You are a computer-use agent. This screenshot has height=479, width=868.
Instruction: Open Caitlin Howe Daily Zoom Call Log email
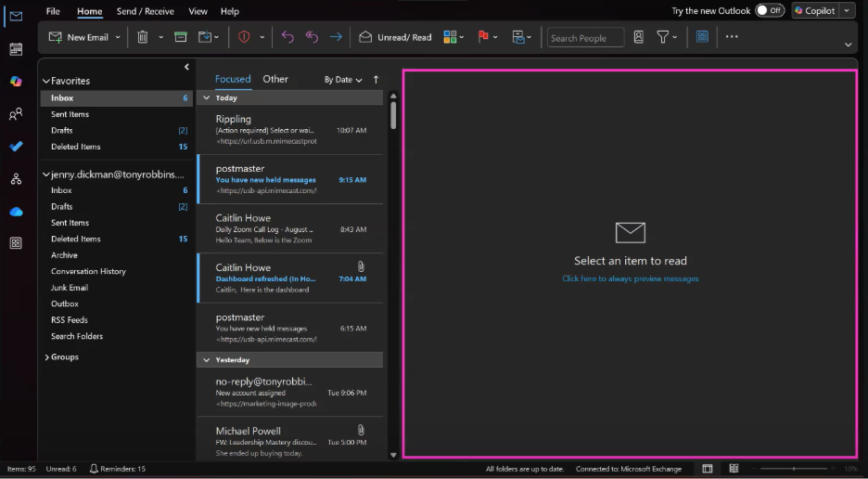[x=290, y=229]
